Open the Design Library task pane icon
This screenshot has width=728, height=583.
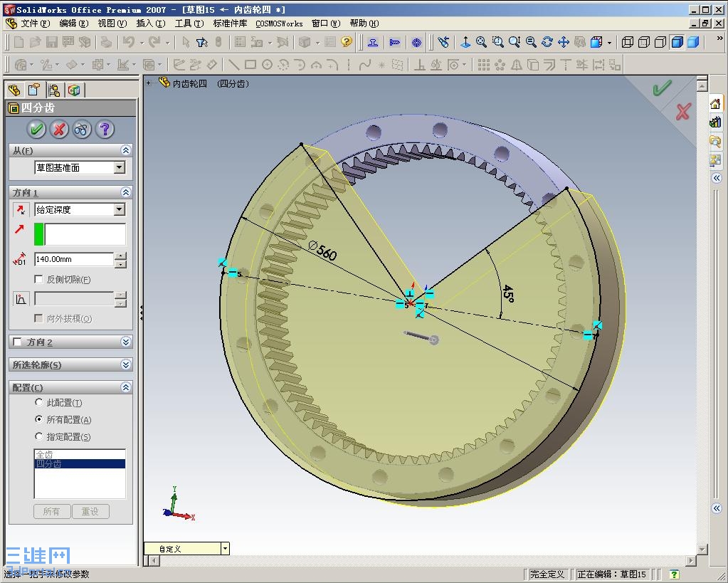715,122
